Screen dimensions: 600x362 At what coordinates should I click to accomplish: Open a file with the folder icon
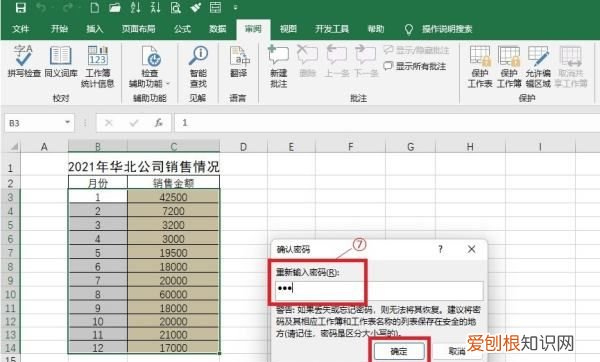click(115, 7)
